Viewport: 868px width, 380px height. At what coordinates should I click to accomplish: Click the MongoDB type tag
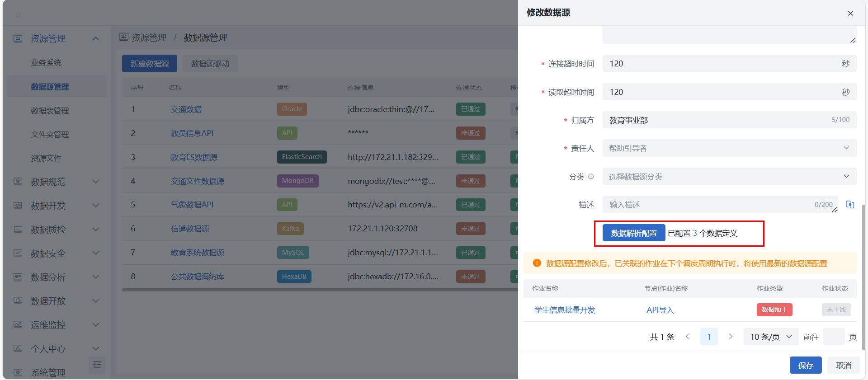click(298, 181)
